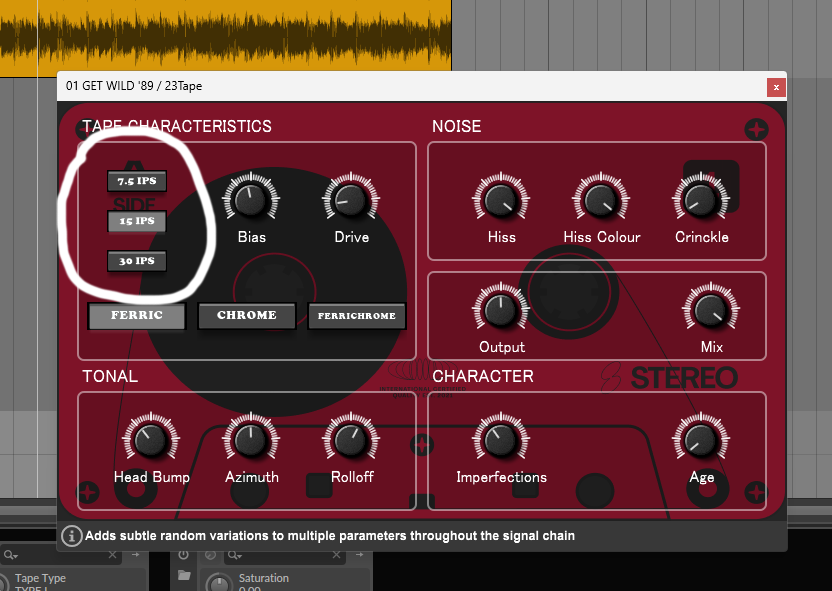Click the Crinckle knob

(x=701, y=200)
